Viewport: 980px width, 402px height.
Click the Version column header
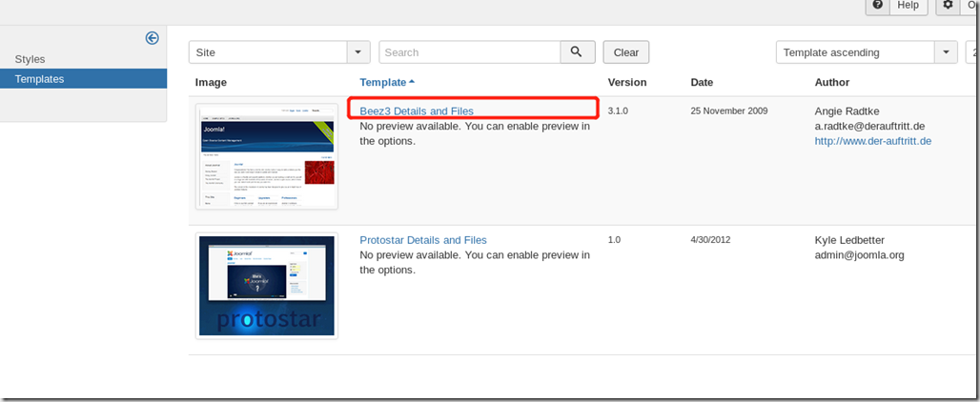pyautogui.click(x=627, y=82)
